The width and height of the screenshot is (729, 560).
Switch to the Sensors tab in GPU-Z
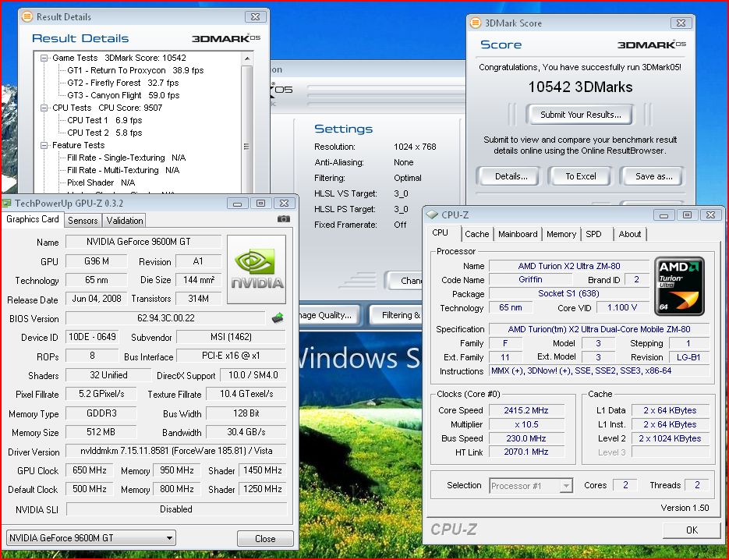pyautogui.click(x=83, y=221)
